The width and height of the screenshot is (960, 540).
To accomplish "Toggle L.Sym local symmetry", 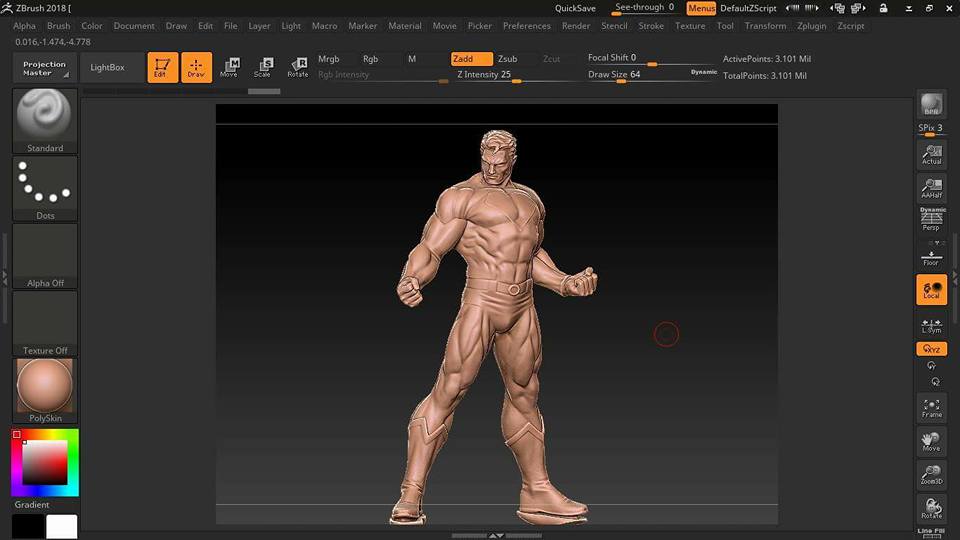I will pos(932,325).
